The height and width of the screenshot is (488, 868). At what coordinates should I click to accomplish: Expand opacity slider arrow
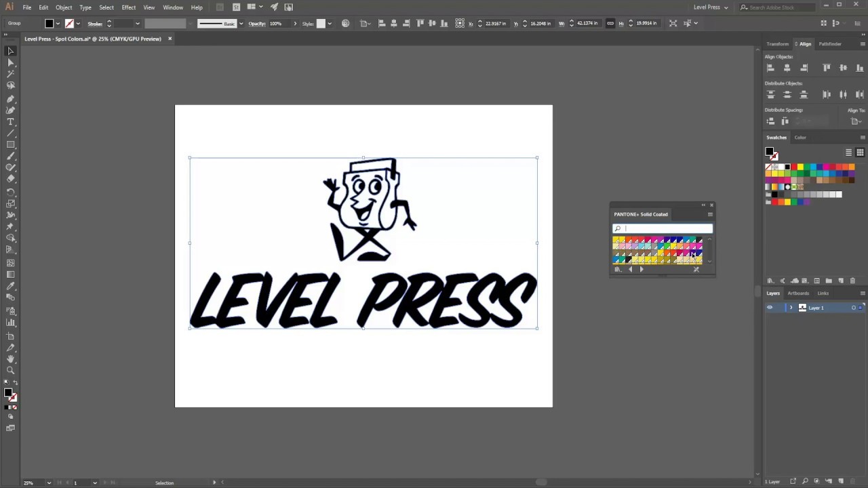pos(294,24)
